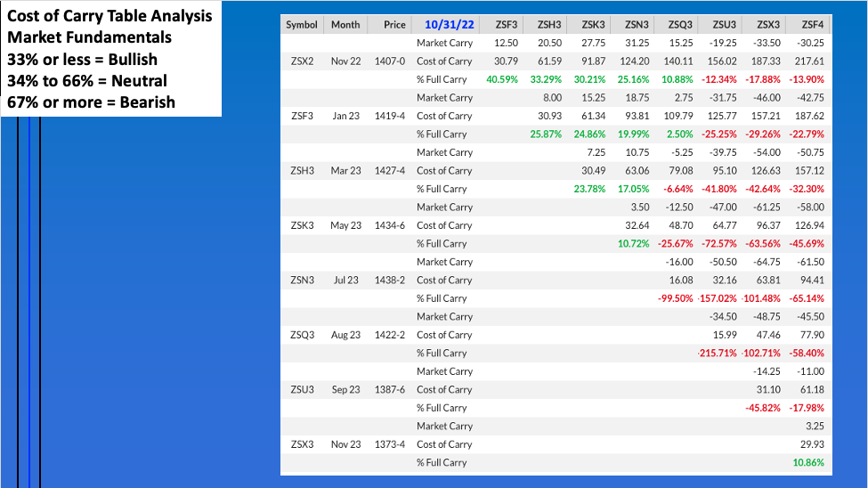Click the Jul 23 month cell

[346, 281]
